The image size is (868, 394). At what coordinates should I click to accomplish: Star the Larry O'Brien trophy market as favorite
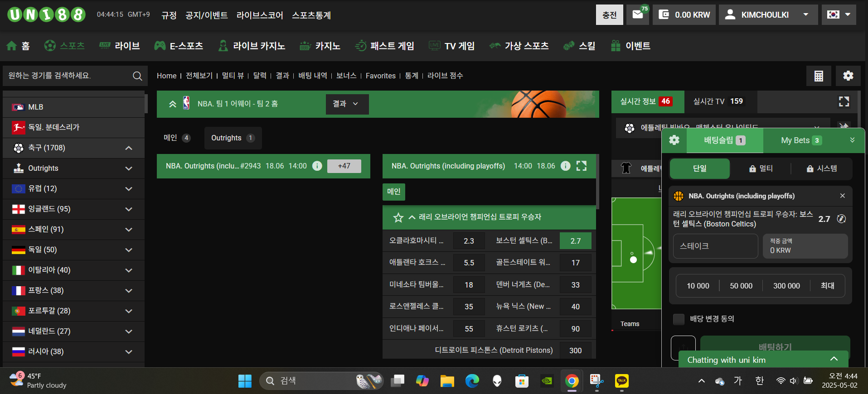(x=398, y=217)
